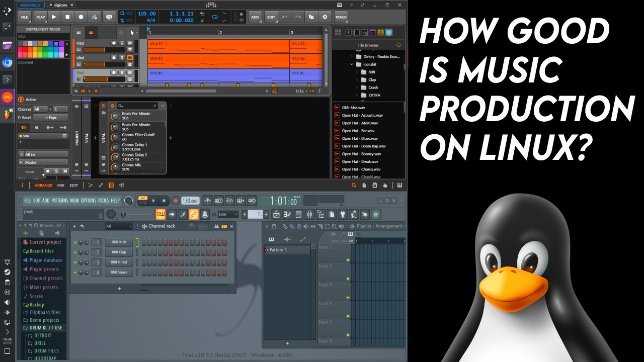Add a channel with rack plus button

119,289
